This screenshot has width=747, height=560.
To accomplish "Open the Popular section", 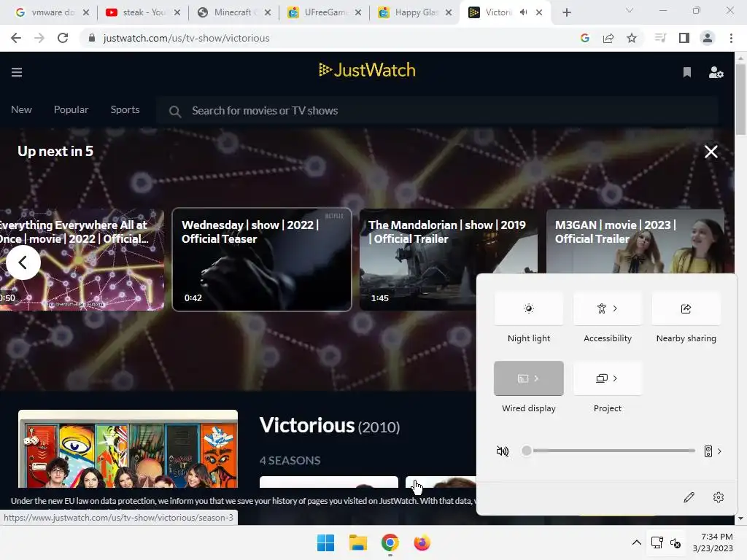I will (71, 109).
